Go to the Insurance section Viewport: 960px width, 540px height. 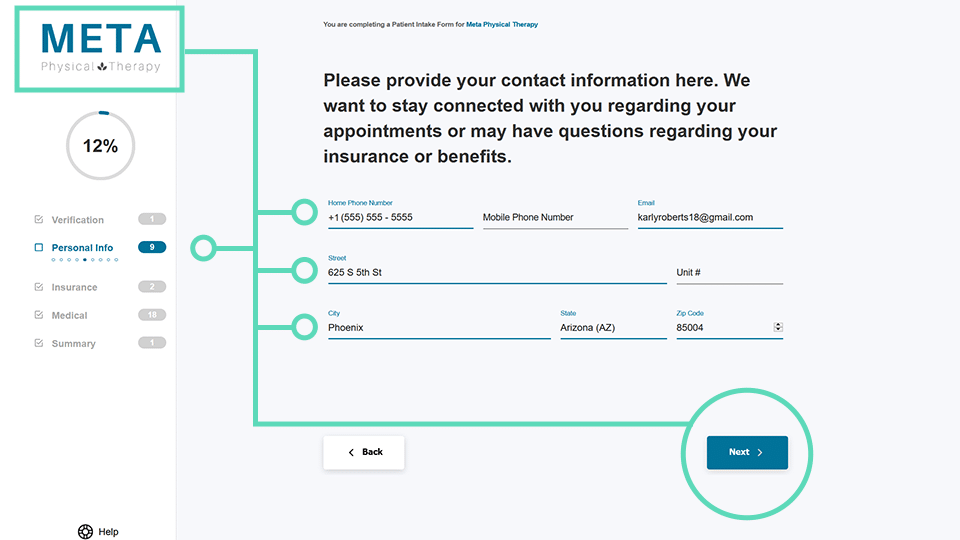75,287
